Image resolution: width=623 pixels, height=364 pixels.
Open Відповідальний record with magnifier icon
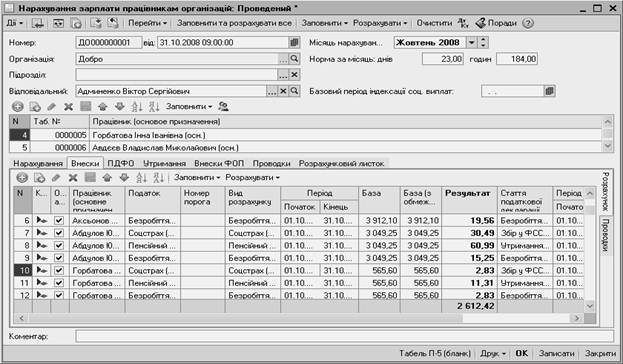(294, 91)
